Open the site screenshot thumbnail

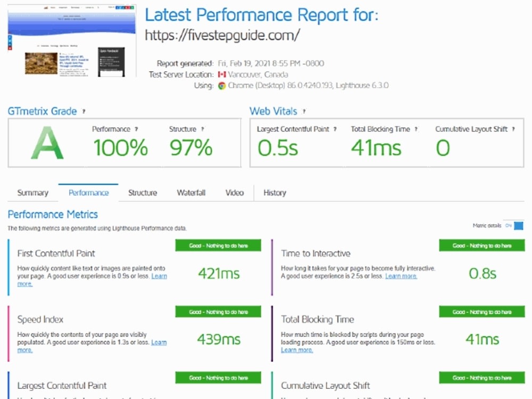pyautogui.click(x=72, y=41)
